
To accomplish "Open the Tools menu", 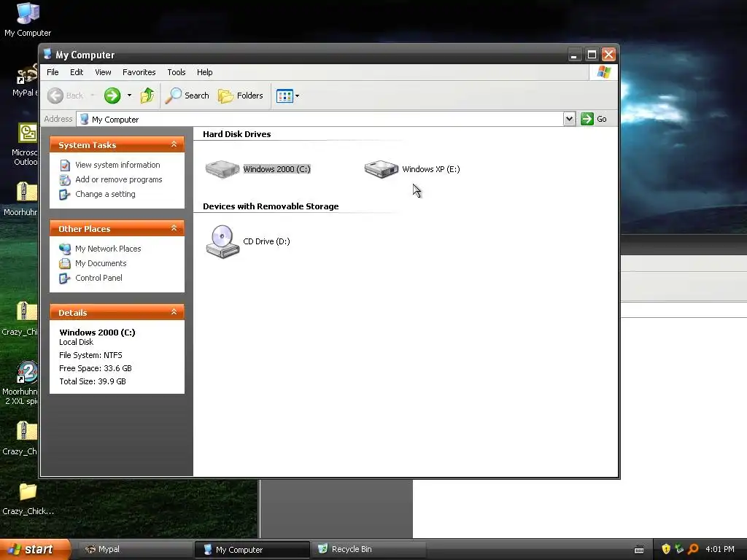I will point(177,72).
